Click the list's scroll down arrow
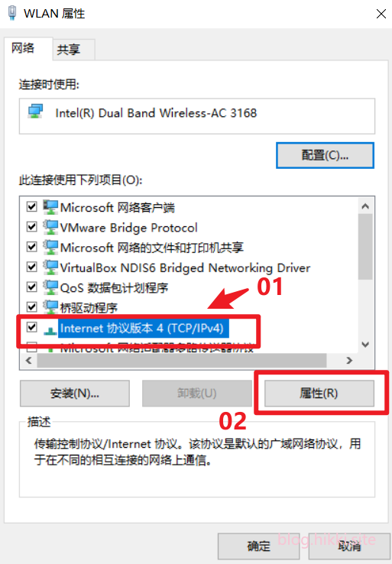The image size is (392, 564). coord(365,345)
